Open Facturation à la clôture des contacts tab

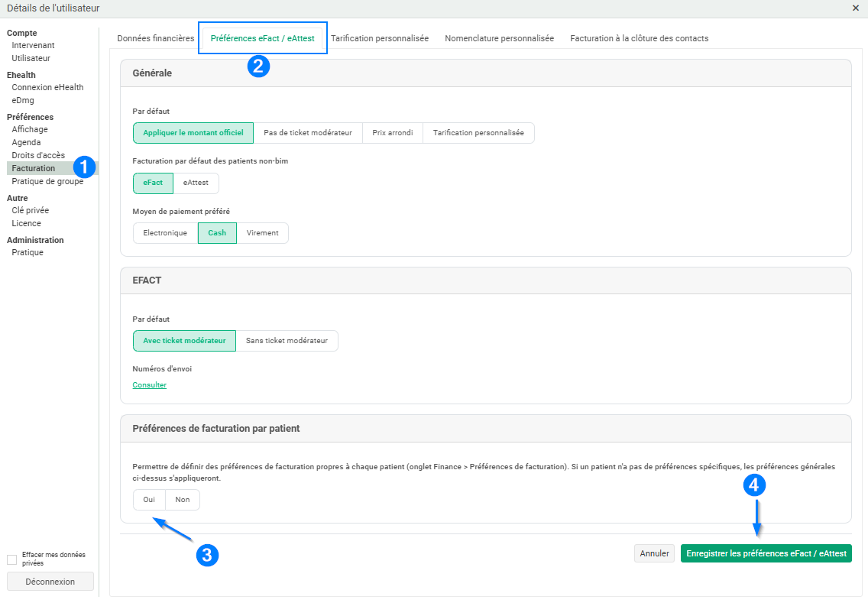coord(640,38)
